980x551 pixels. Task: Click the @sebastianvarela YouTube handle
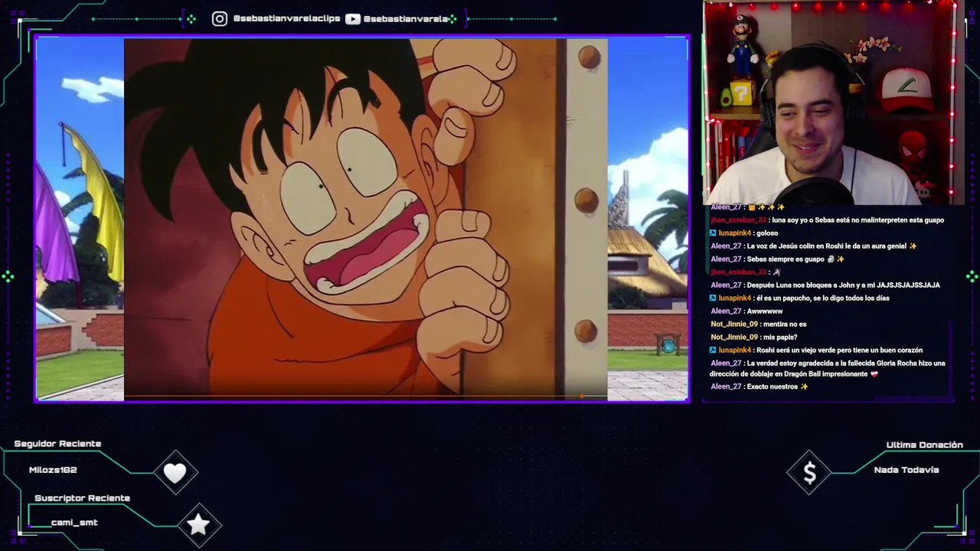click(406, 19)
